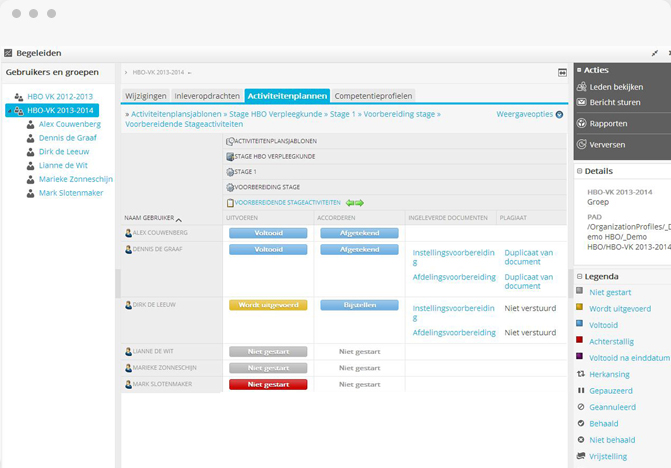
Task: Collapse the HBO-VK 2013-2014 tree node
Action: (9, 111)
